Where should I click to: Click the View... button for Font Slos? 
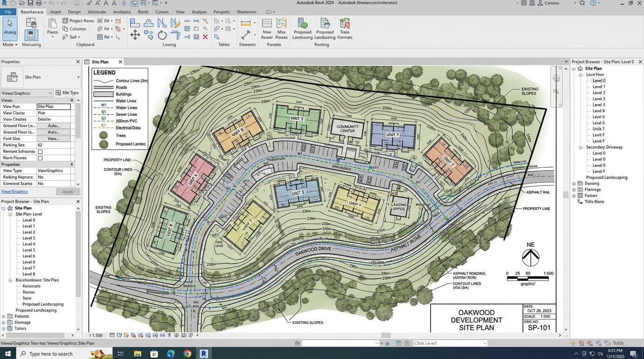pos(53,139)
